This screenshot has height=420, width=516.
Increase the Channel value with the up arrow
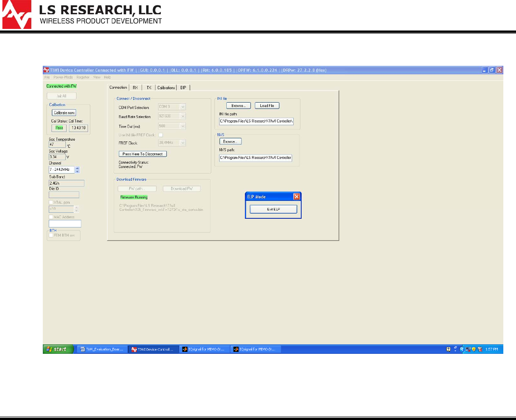click(77, 168)
